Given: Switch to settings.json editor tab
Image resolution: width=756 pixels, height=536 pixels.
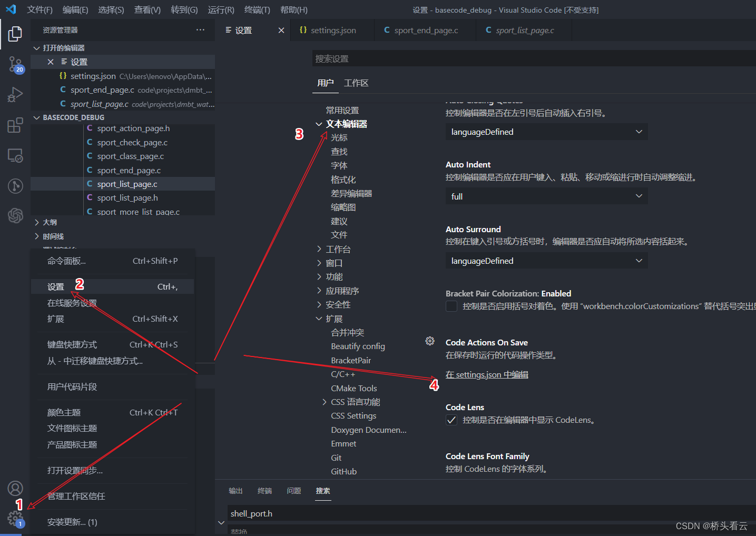Looking at the screenshot, I should pyautogui.click(x=332, y=31).
